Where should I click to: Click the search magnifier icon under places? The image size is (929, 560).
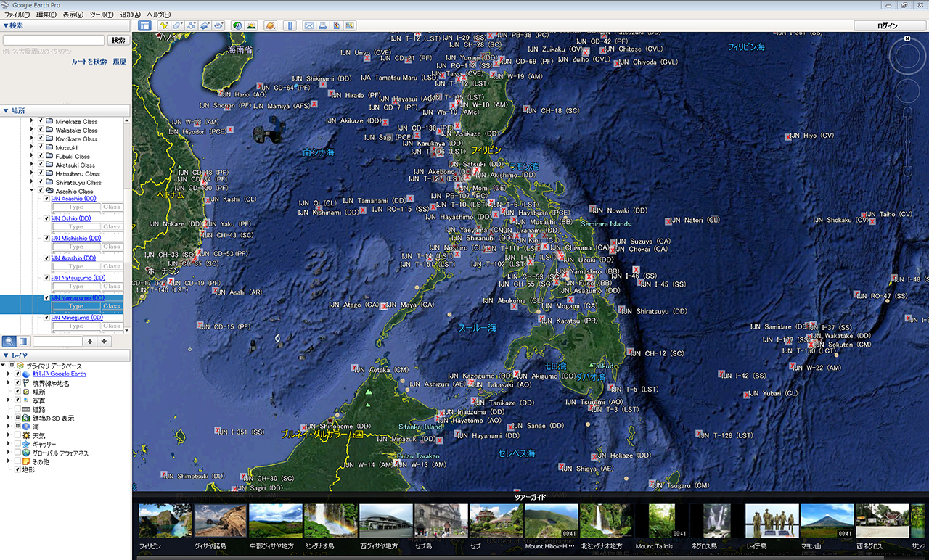coord(9,341)
